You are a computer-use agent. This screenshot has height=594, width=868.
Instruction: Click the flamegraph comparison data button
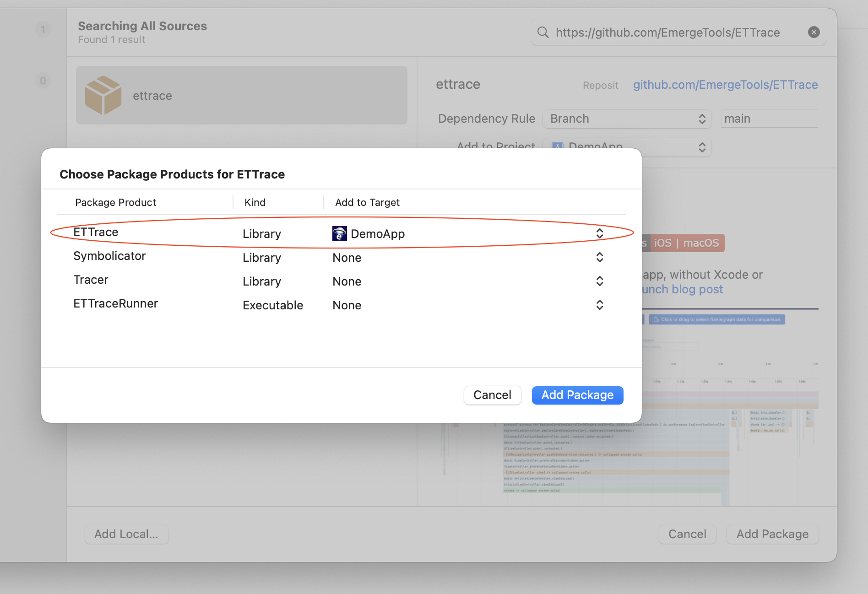(x=717, y=319)
